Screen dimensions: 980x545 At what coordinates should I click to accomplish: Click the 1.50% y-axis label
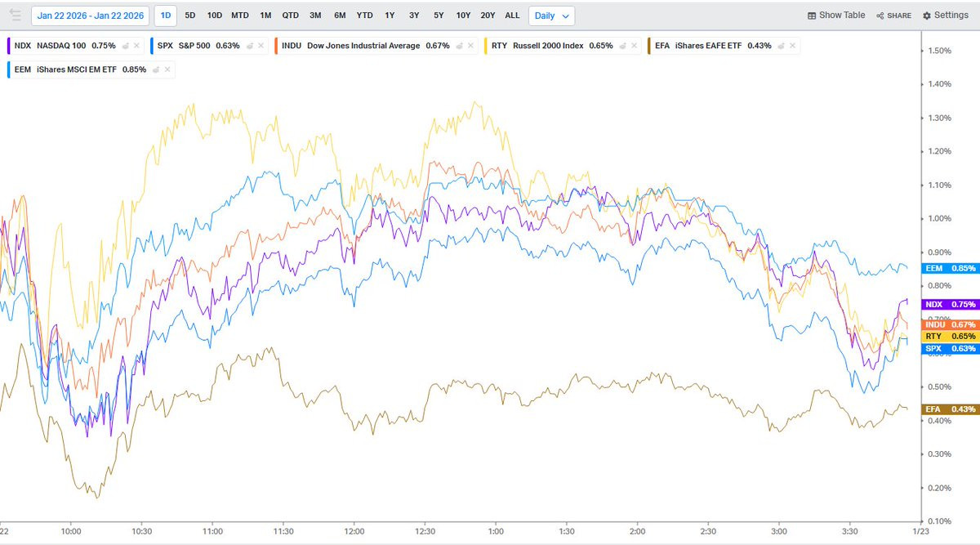pyautogui.click(x=940, y=51)
